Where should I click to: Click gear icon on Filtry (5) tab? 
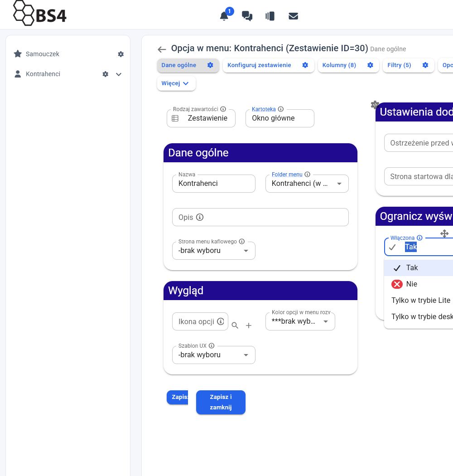coord(425,65)
